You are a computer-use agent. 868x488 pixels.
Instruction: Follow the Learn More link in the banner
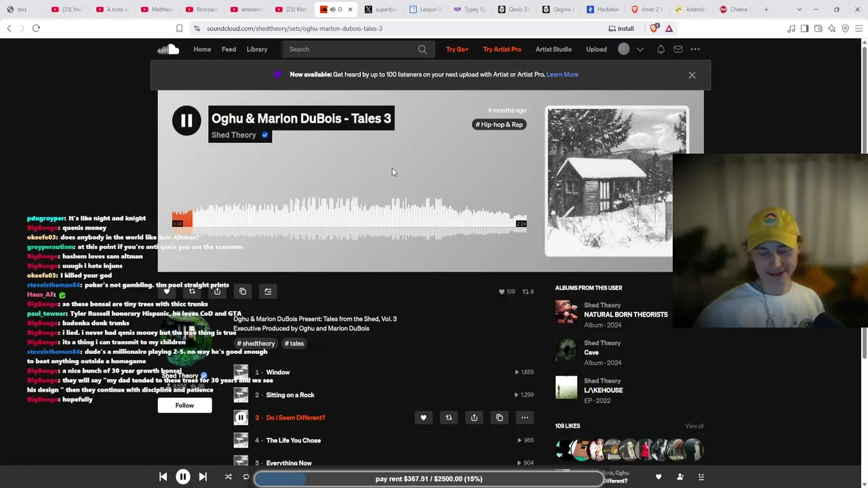(562, 75)
